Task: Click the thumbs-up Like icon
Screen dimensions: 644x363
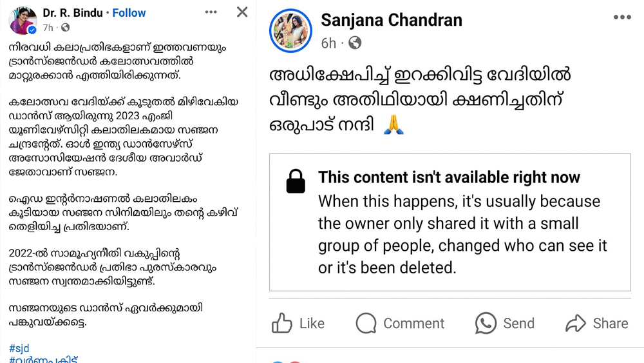Action: (x=282, y=323)
